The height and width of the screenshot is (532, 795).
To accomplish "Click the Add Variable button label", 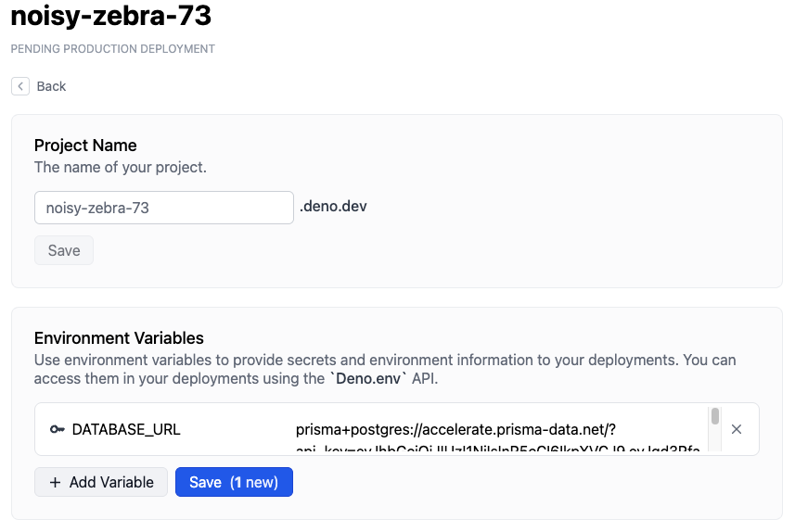I will 113,482.
